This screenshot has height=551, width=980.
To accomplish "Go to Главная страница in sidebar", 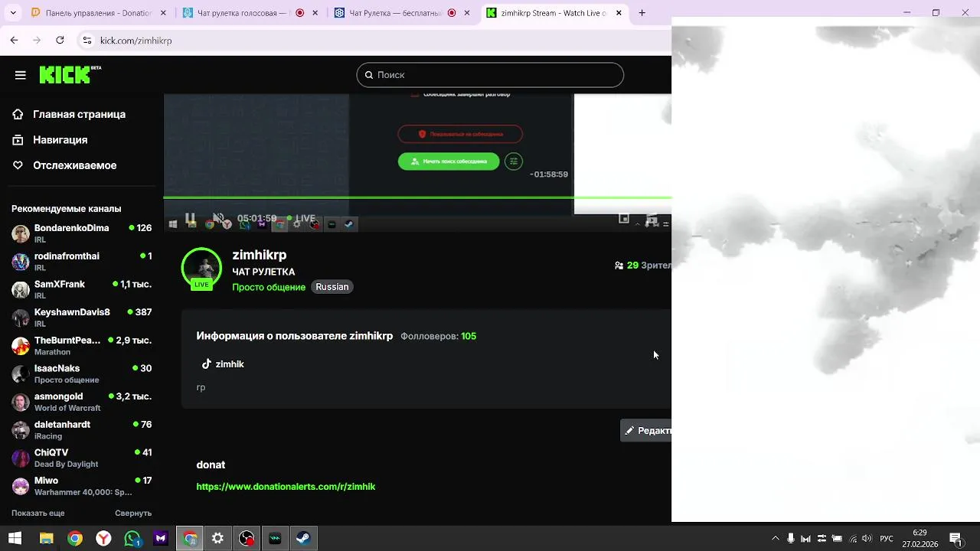I will [x=79, y=114].
